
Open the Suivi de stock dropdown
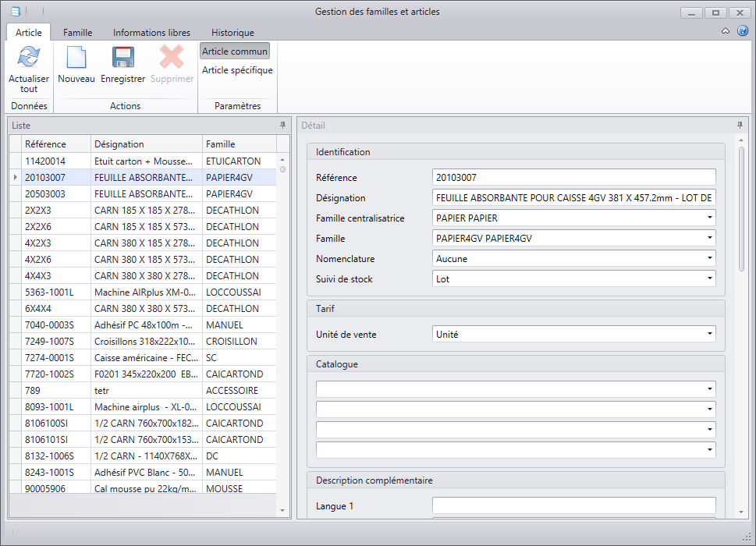[709, 279]
